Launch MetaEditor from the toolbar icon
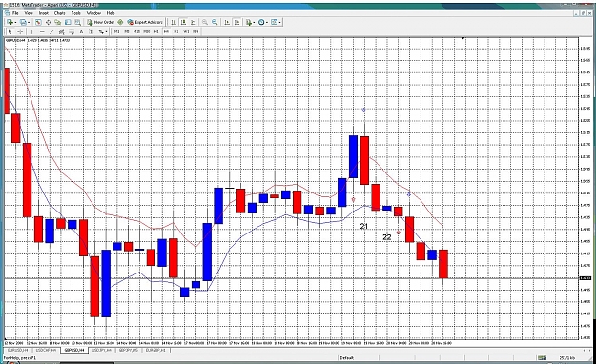 click(120, 22)
